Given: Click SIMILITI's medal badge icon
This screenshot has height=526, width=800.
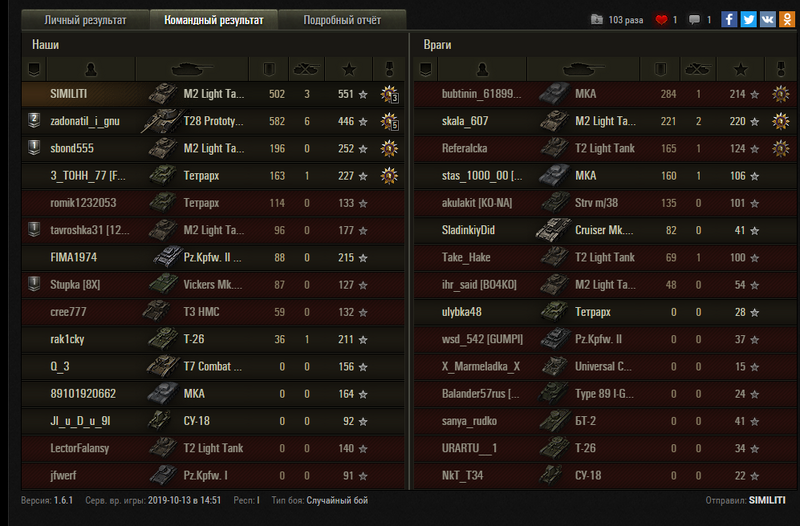Looking at the screenshot, I should pyautogui.click(x=389, y=94).
